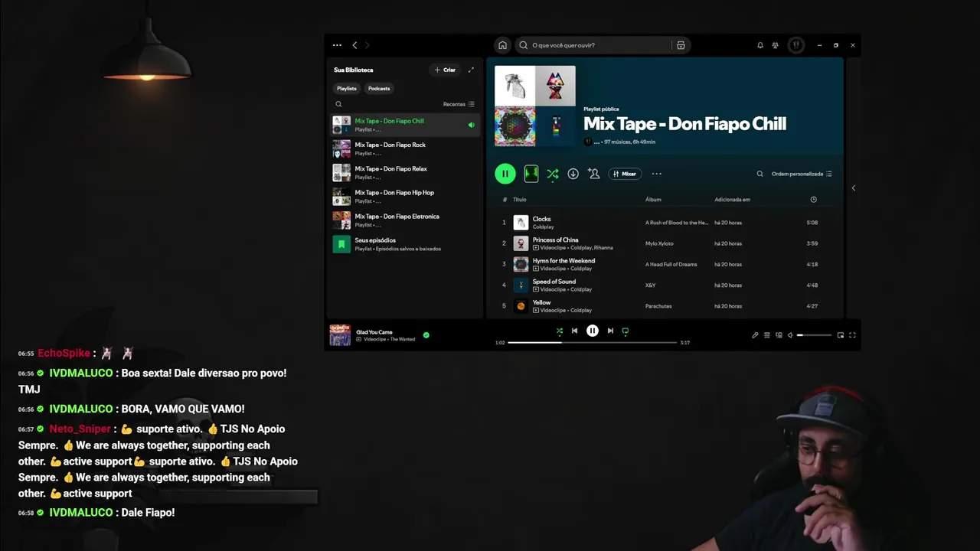The height and width of the screenshot is (551, 980).
Task: Open the Recentes sort dropdown
Action: [x=459, y=104]
